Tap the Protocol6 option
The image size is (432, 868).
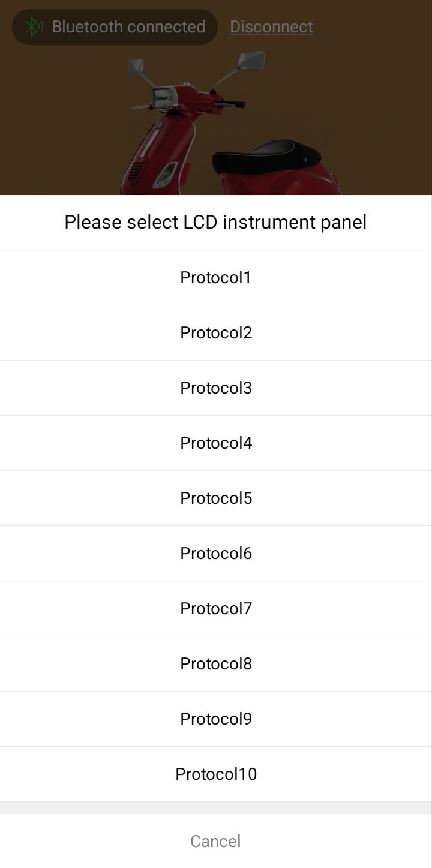(x=216, y=554)
